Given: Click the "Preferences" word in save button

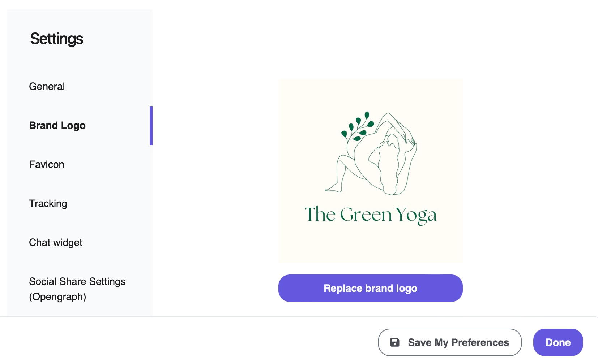Looking at the screenshot, I should click(480, 342).
